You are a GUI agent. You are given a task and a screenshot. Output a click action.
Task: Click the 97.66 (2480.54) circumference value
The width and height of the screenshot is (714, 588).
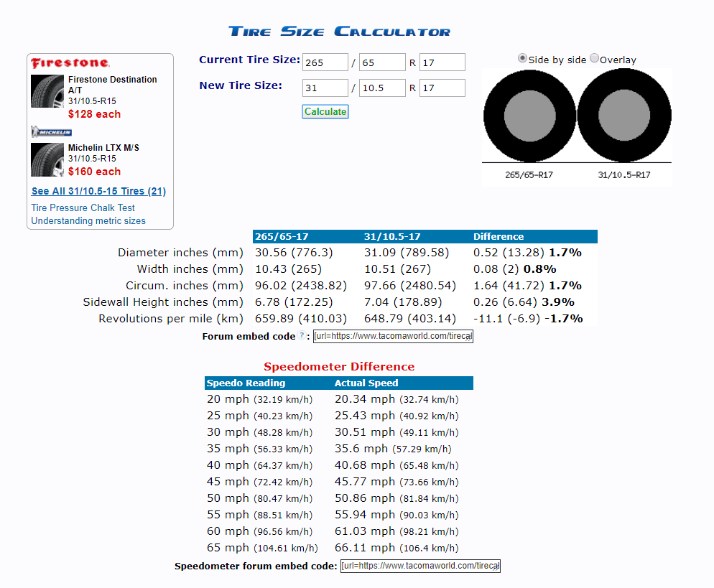410,285
